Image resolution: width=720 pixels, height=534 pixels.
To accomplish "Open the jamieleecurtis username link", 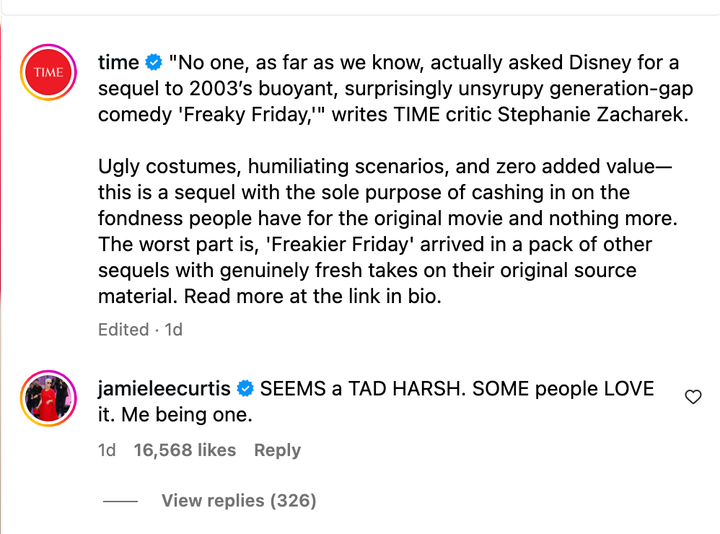I will pyautogui.click(x=164, y=389).
